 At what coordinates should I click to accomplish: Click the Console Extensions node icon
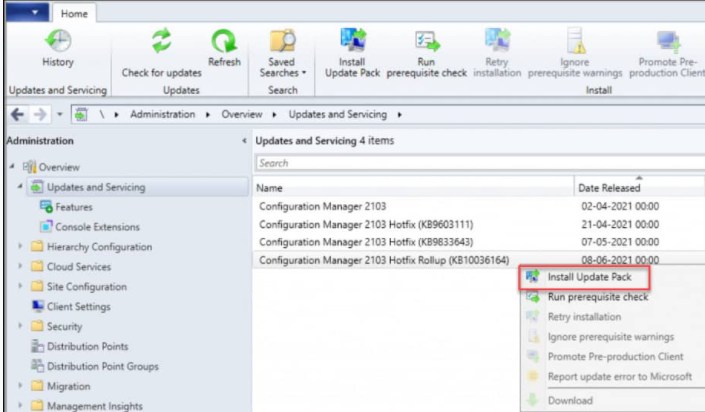tap(46, 226)
